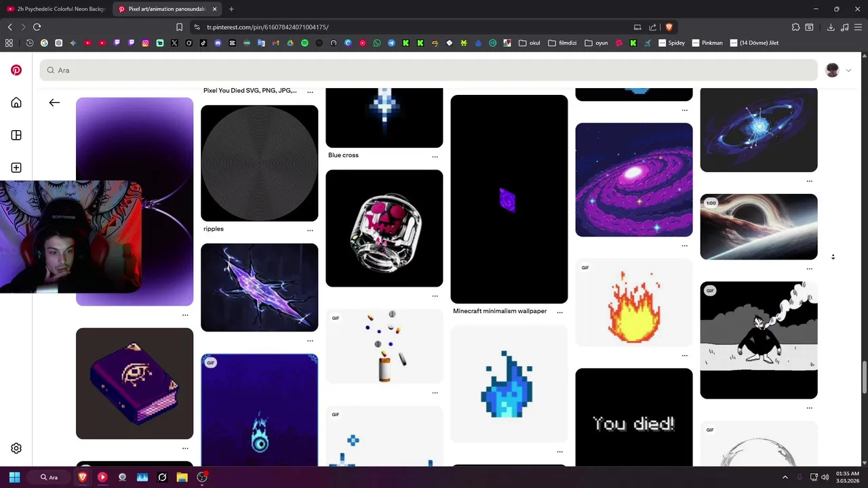Viewport: 868px width, 488px height.
Task: Open browser extensions puzzle icon
Action: pos(795,27)
